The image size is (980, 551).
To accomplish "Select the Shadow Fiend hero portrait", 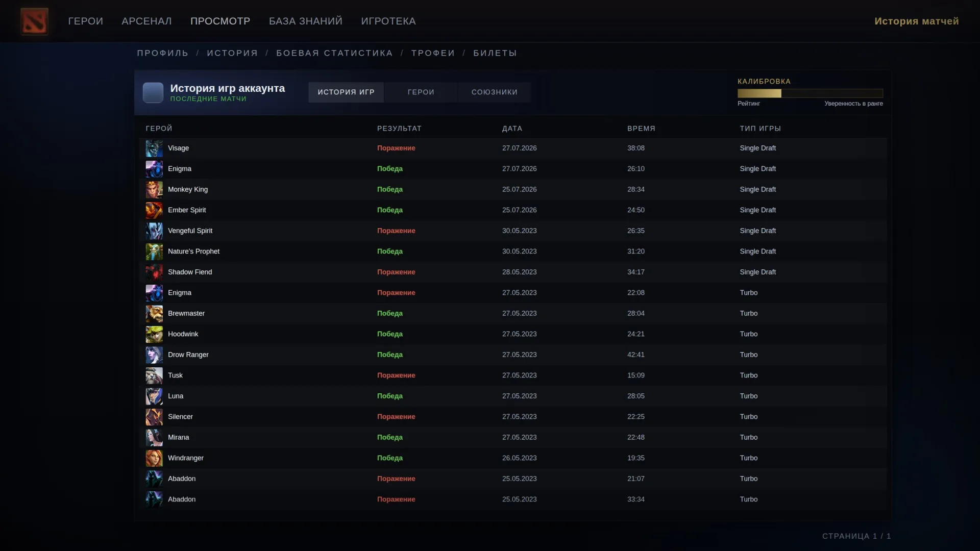I will tap(154, 272).
